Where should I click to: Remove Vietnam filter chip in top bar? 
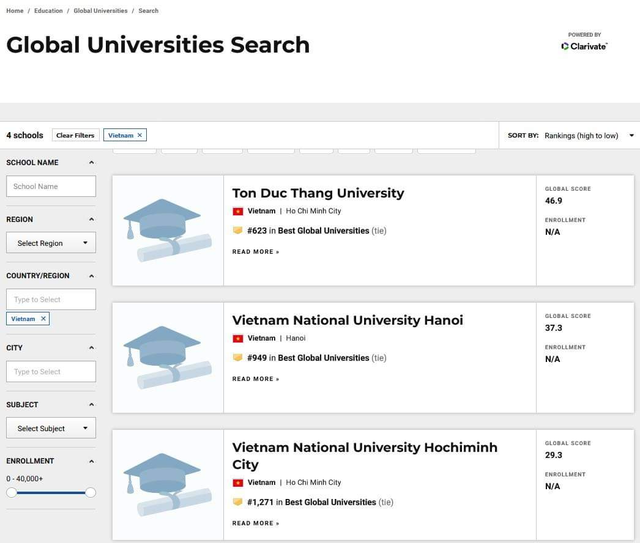(140, 135)
